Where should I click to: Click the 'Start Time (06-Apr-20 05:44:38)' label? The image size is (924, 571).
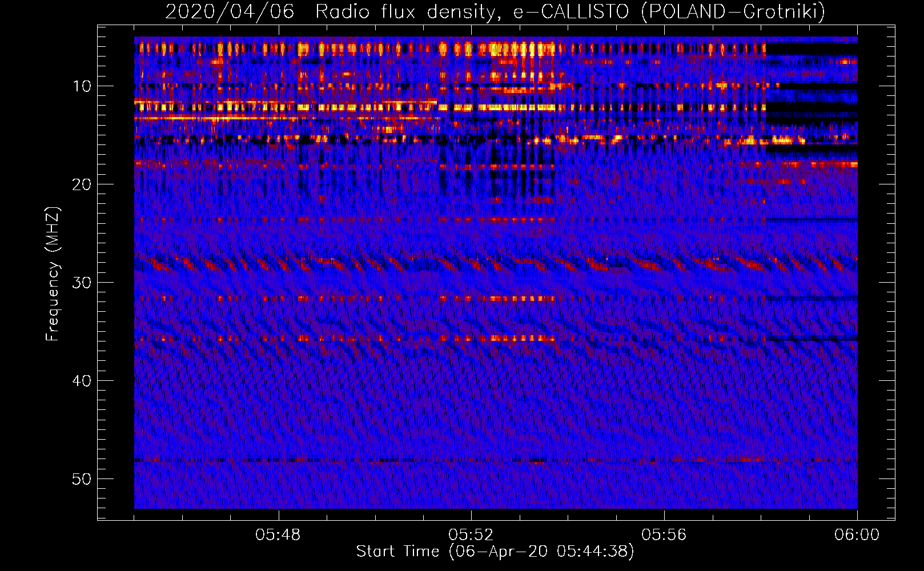coord(495,552)
